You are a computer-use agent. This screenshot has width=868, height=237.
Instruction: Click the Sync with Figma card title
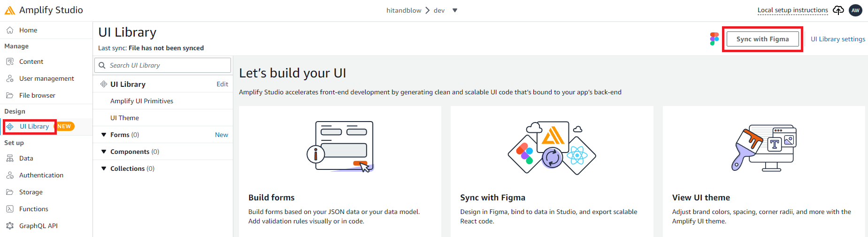(492, 198)
